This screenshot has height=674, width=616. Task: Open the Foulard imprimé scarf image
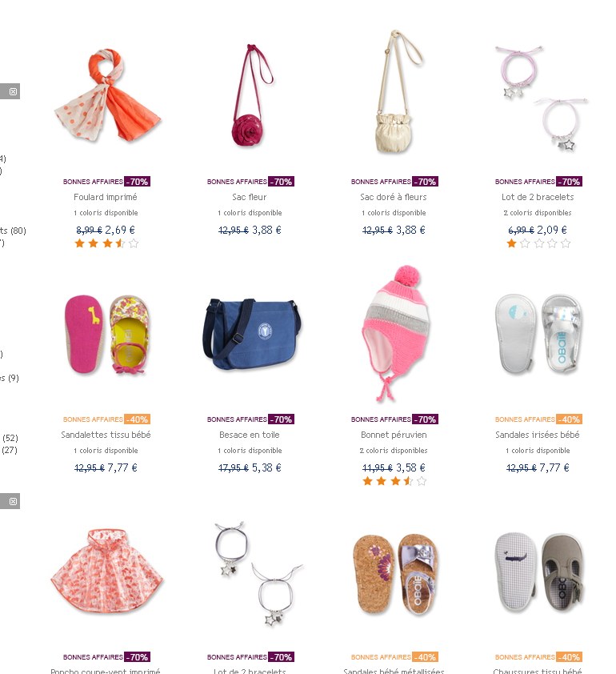[x=106, y=96]
